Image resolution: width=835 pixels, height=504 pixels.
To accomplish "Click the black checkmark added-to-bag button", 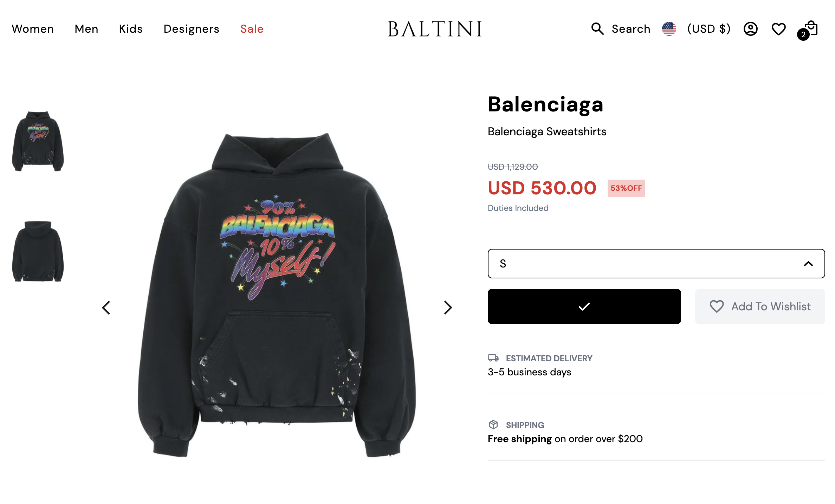I will coord(584,306).
